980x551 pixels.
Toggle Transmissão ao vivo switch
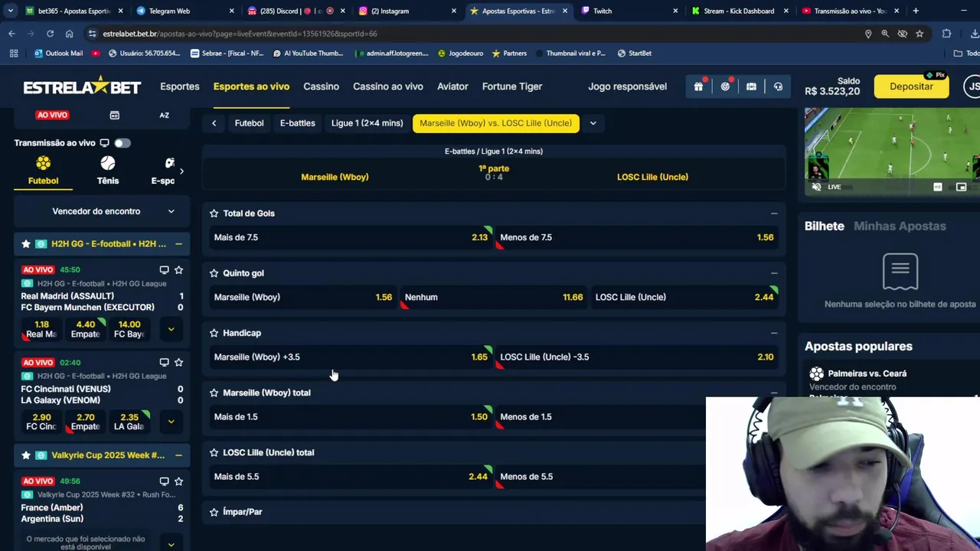point(122,143)
